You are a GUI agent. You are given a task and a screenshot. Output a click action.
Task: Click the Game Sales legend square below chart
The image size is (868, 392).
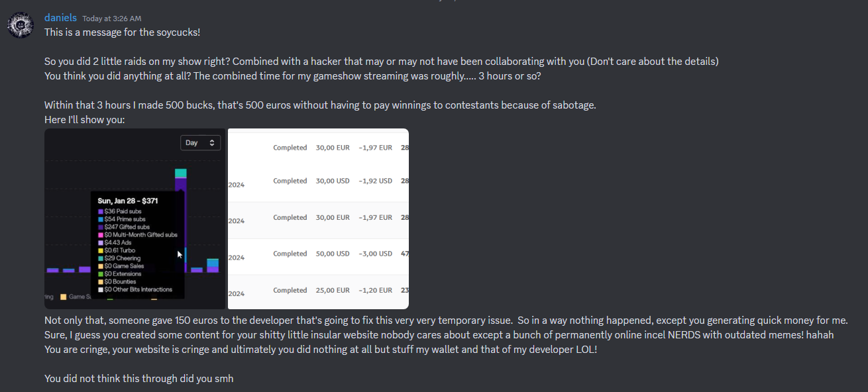[x=64, y=297]
